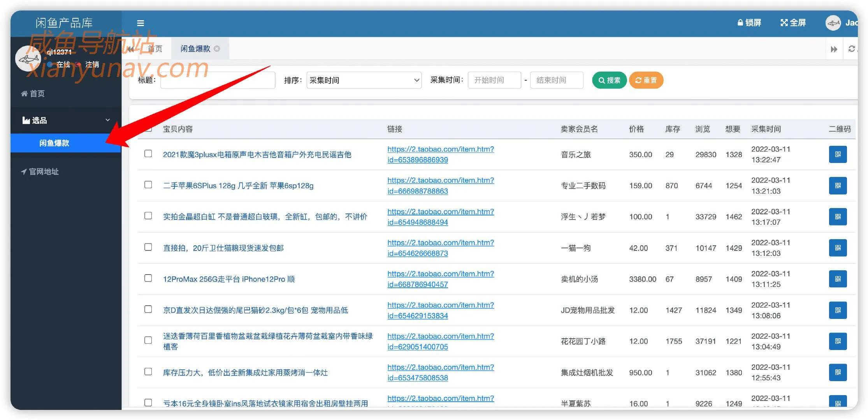Refresh the page using the refresh icon
Viewport: 868px width, 420px height.
point(852,49)
